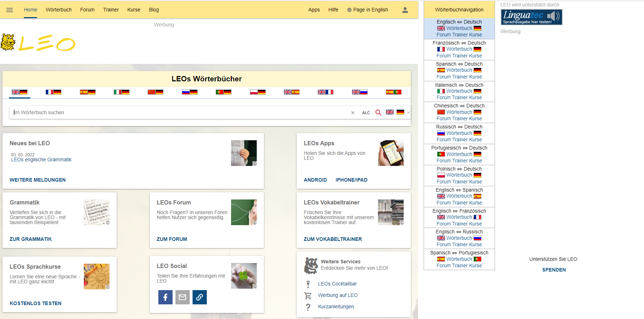Screen dimensions: 644x319
Task: Select Polish-German flag pair in dictionary tabs
Action: pos(258,92)
